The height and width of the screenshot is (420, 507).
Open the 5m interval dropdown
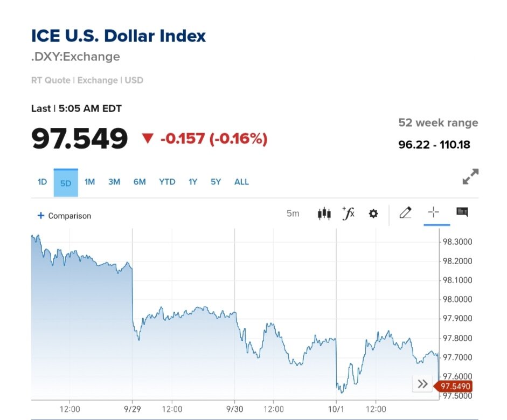[x=293, y=214]
